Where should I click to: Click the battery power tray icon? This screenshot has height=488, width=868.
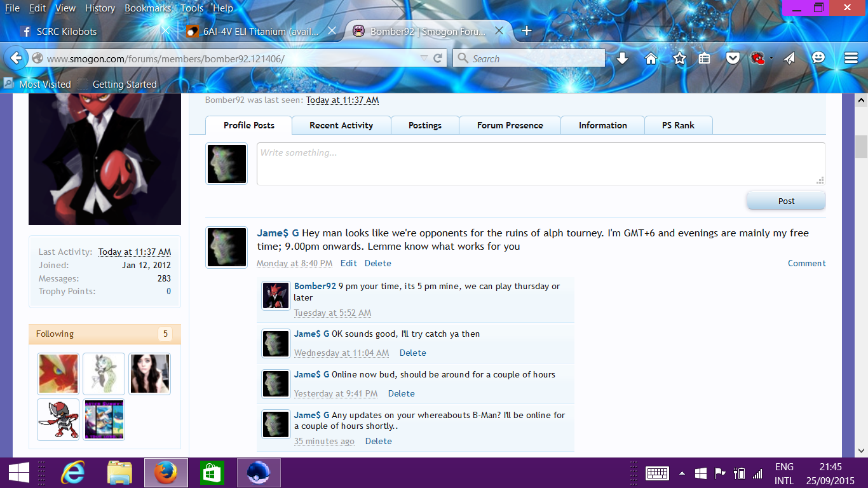pos(739,473)
